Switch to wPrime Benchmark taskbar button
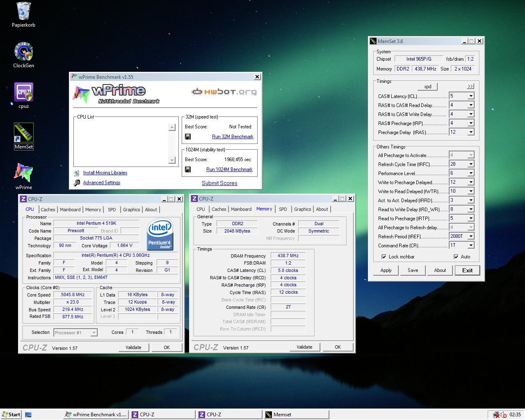525x420 pixels. coord(96,415)
